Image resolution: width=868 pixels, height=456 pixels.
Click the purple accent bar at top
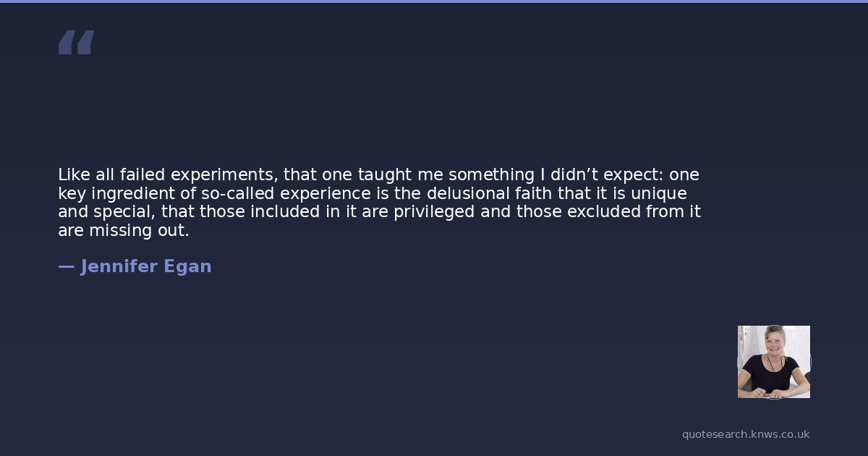tap(434, 1)
